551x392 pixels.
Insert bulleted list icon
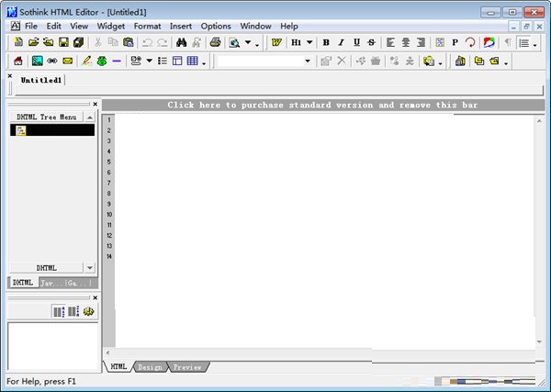click(163, 62)
